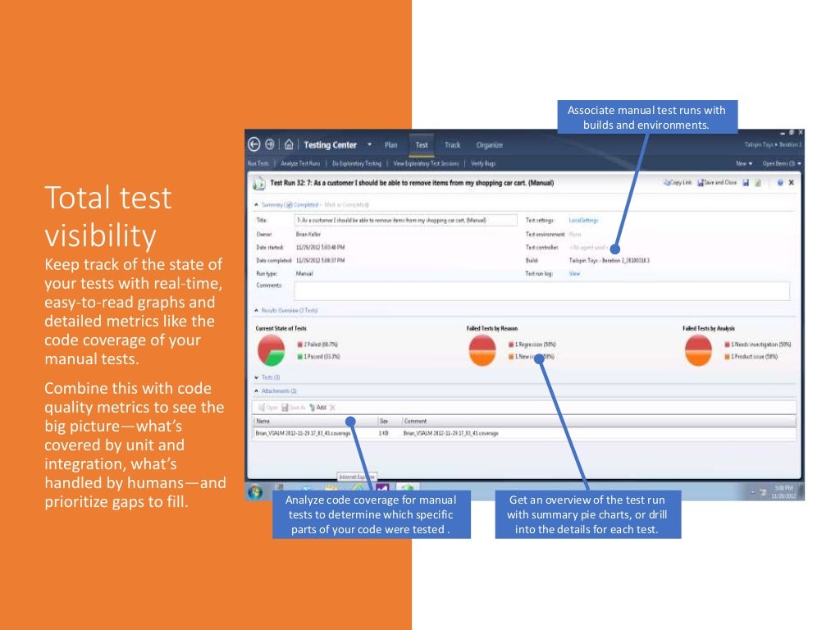The image size is (840, 630).
Task: Click the red swatch beside 2 Failed
Action: (x=300, y=345)
